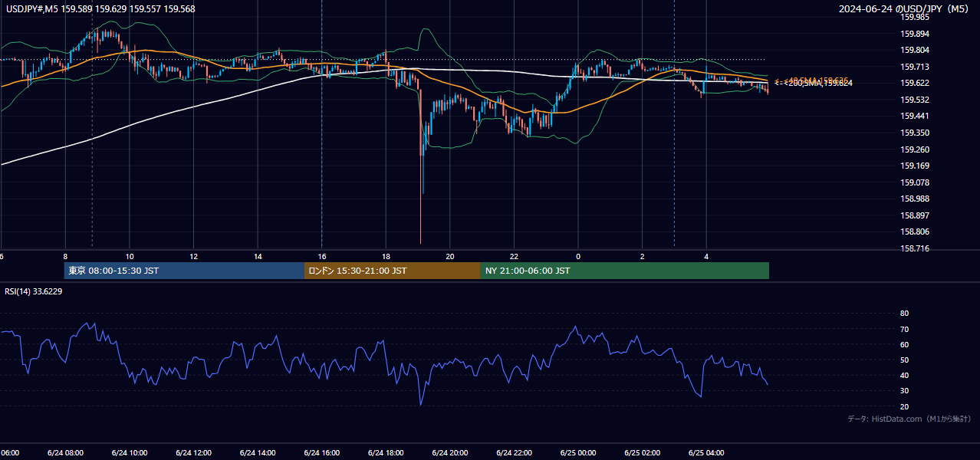
Task: Click the 159.169 price axis label
Action: tap(915, 166)
